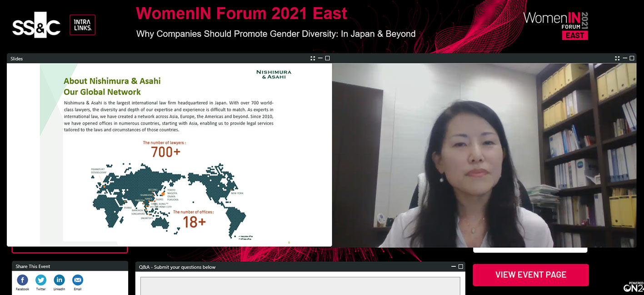Image resolution: width=644 pixels, height=295 pixels.
Task: Minimize the video panel
Action: coord(624,58)
